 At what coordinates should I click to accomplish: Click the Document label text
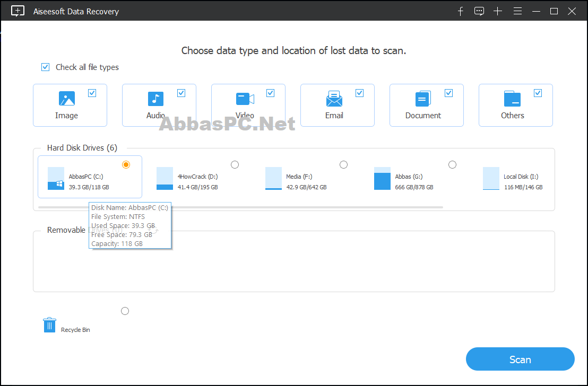click(x=423, y=116)
